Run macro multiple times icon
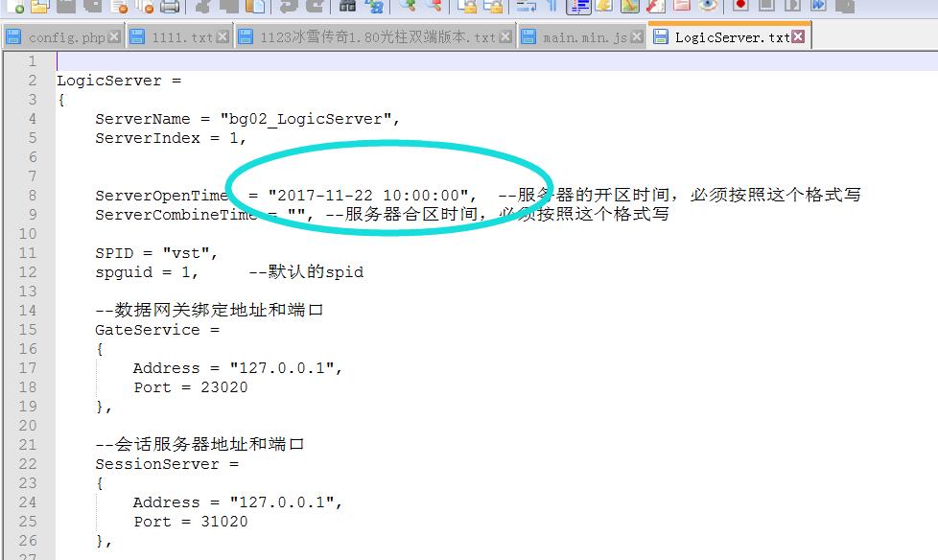The image size is (938, 560). coord(818,5)
